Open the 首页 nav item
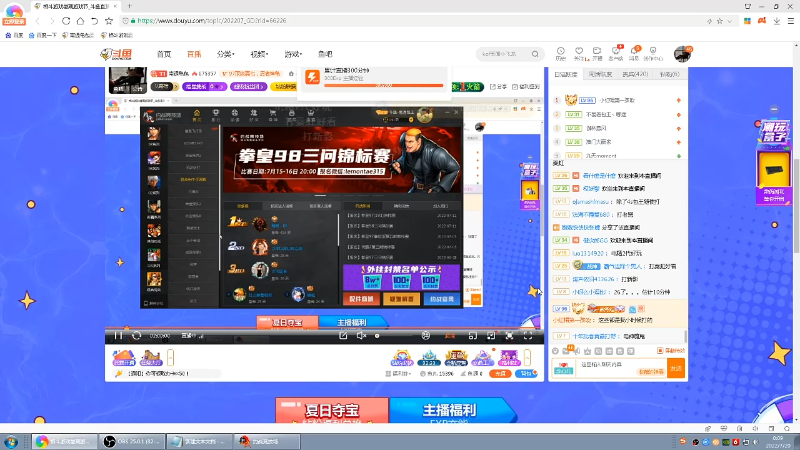The height and width of the screenshot is (450, 800). pos(164,54)
